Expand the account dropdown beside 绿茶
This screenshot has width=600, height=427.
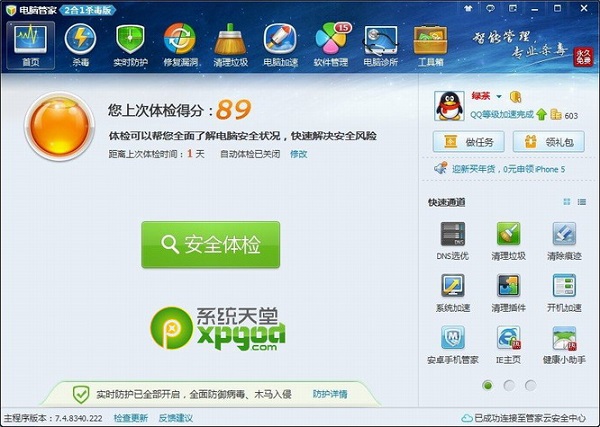click(x=498, y=97)
